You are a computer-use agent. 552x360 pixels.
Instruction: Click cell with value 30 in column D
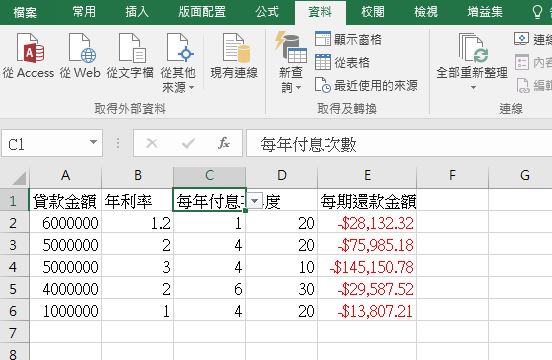[x=282, y=289]
